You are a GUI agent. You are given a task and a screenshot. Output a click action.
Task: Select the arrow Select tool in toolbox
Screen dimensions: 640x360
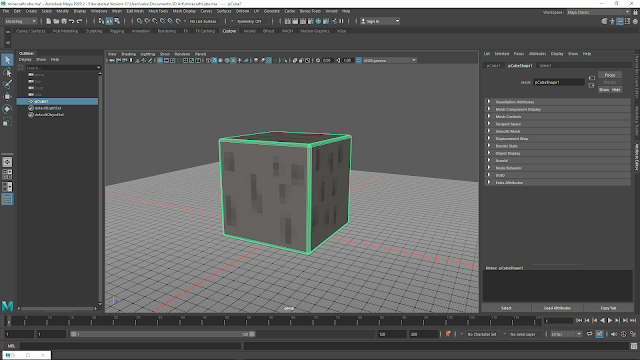click(7, 60)
